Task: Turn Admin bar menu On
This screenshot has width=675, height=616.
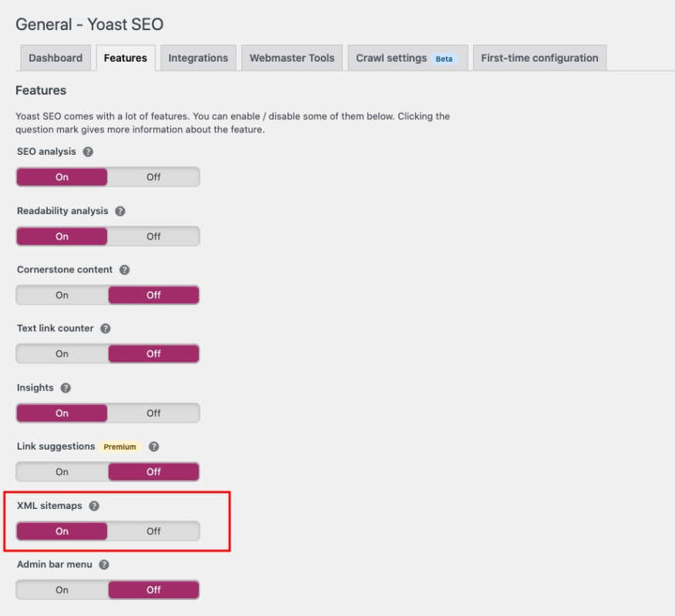Action: click(x=62, y=590)
